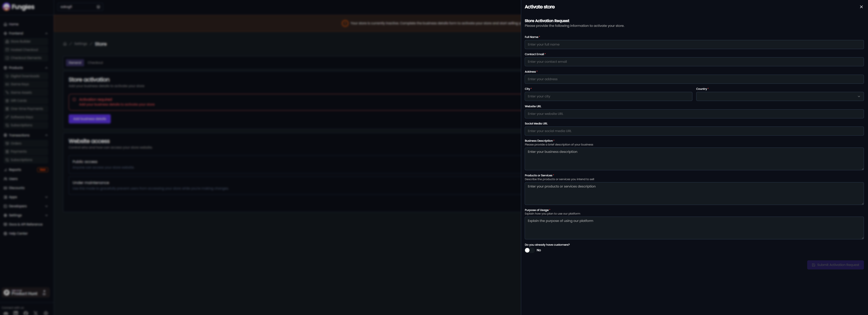Toggle the already have customers switch

click(529, 250)
